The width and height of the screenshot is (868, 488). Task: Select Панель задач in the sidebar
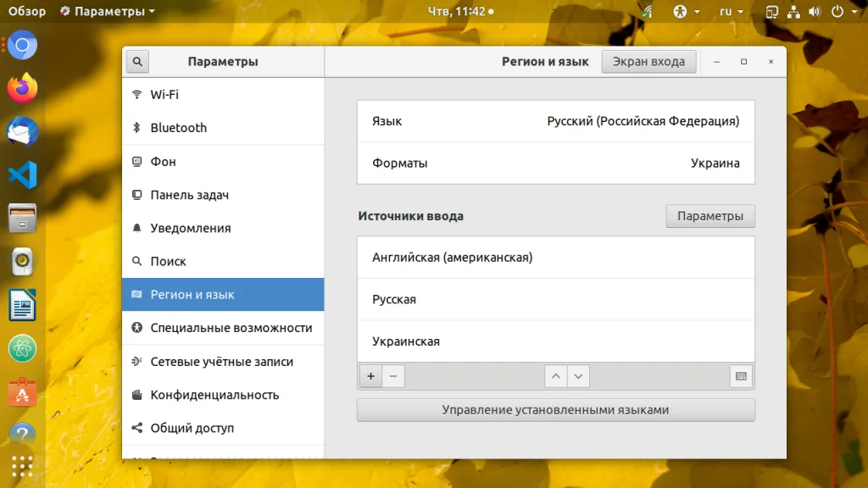click(x=223, y=195)
